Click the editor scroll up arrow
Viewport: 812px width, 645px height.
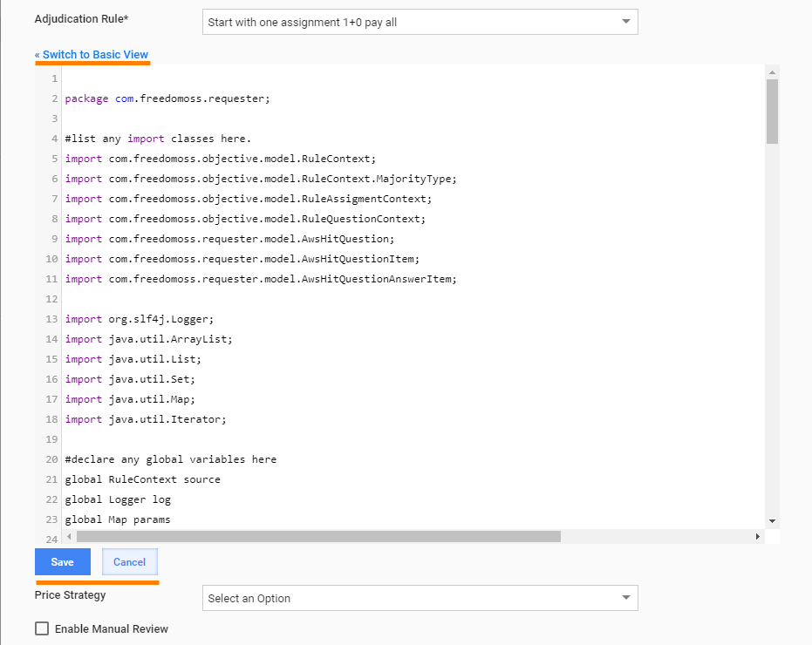click(x=772, y=72)
